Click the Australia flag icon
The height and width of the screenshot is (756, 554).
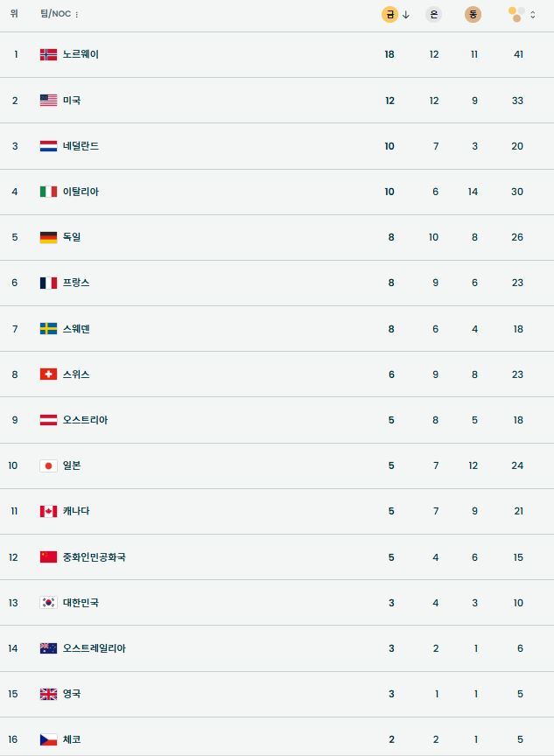[x=48, y=648]
